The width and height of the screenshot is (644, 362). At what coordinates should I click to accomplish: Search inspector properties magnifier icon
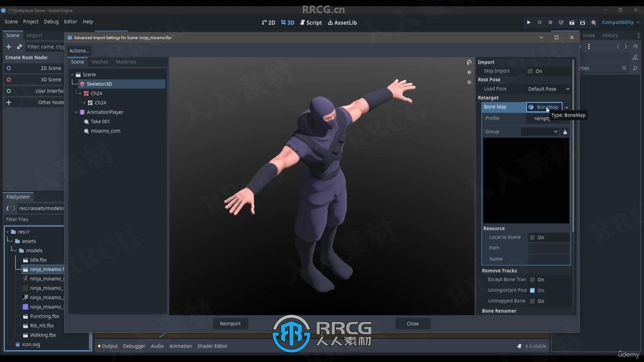(x=624, y=68)
